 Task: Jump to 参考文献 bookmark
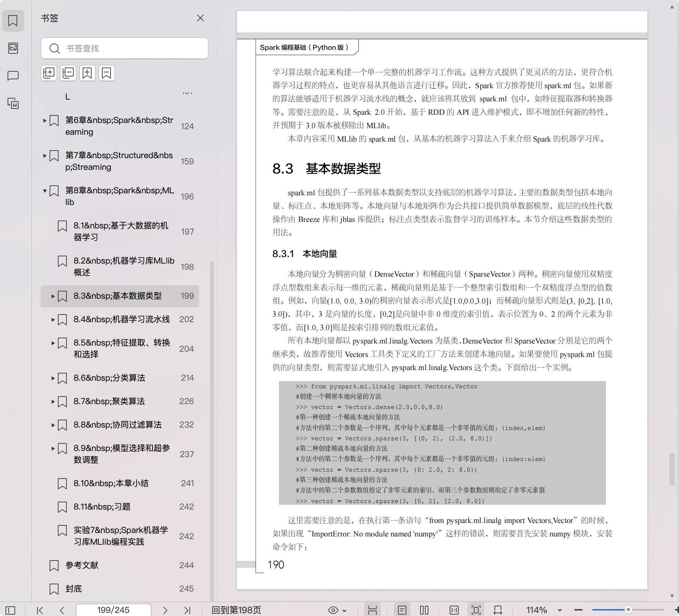[82, 565]
